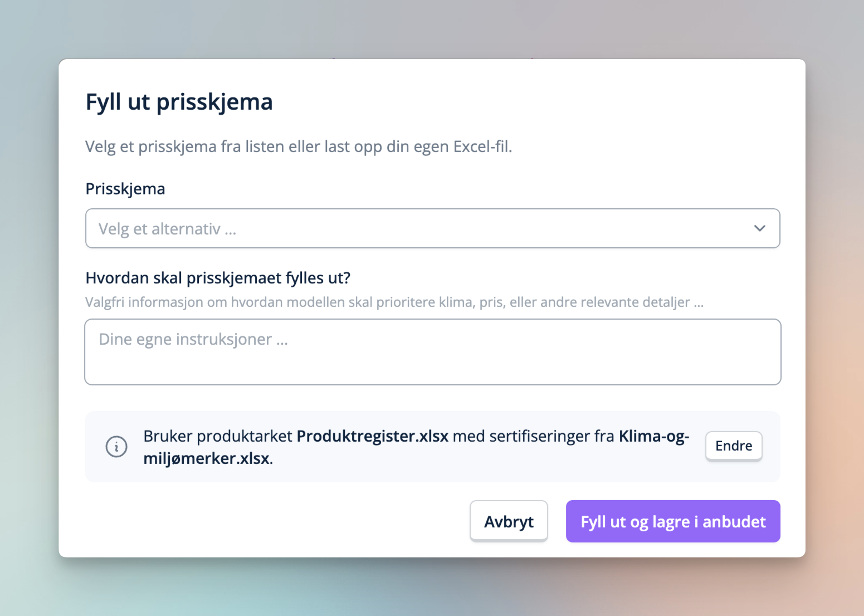Click the 'Prisskjema' field label
The image size is (864, 616).
(125, 189)
